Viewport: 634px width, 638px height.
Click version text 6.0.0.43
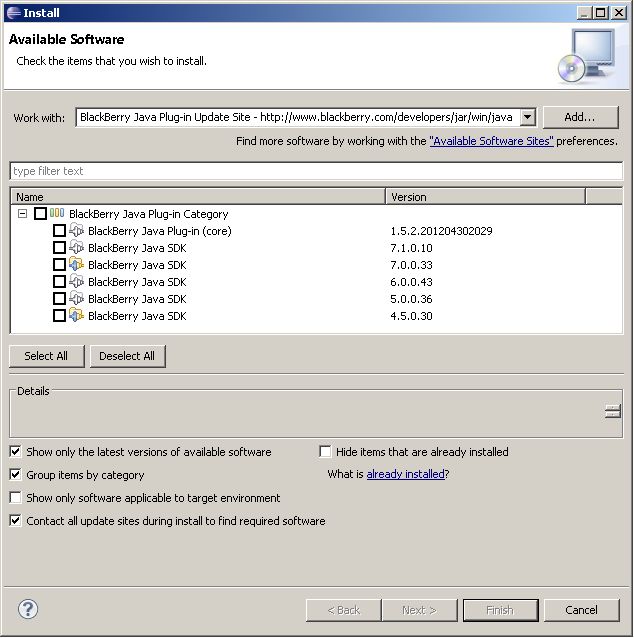click(411, 282)
